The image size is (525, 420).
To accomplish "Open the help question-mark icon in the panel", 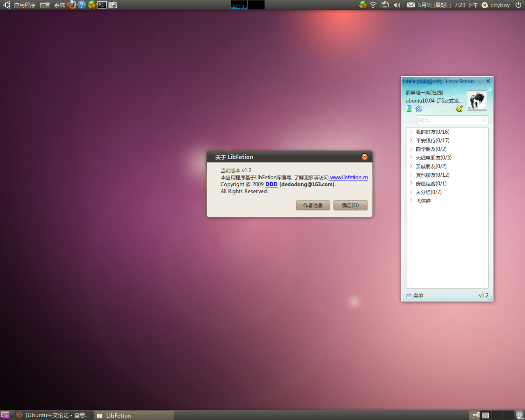I will click(82, 5).
